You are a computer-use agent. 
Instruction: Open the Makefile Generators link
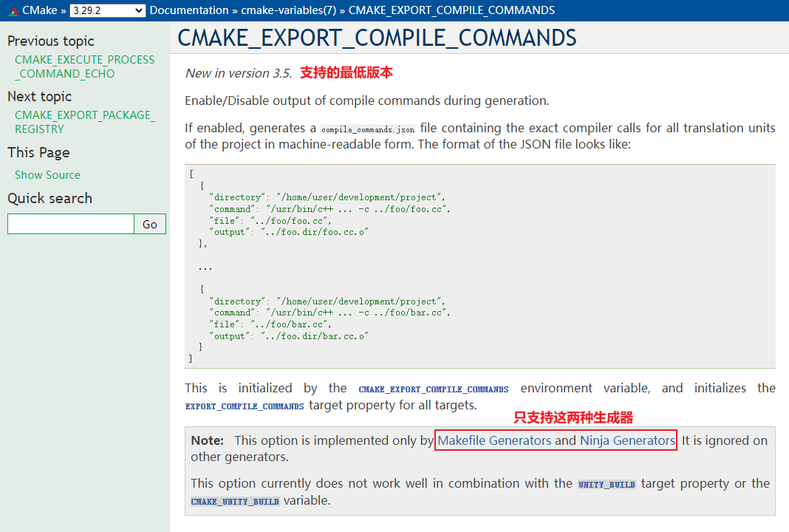[x=494, y=440]
